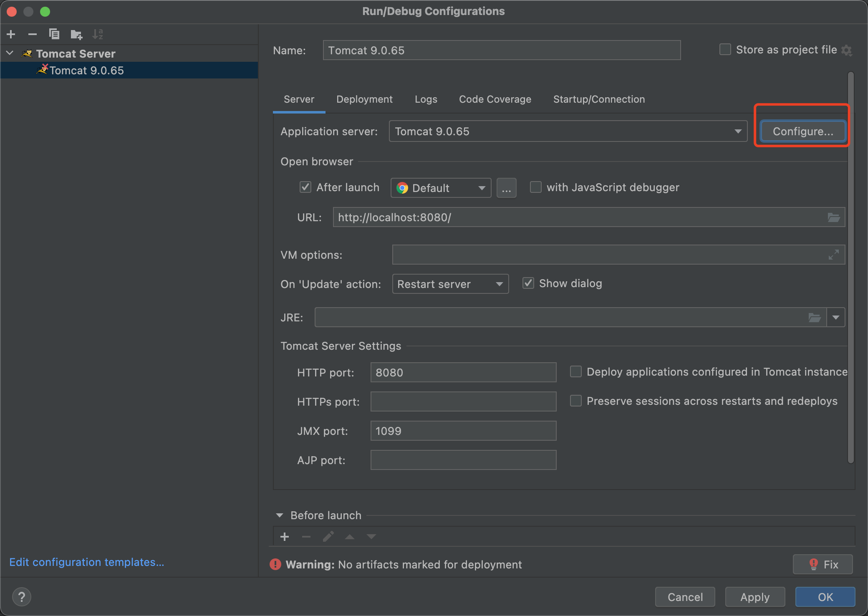Screen dimensions: 868x616
Task: Expand the VM options field icon
Action: pyautogui.click(x=833, y=255)
